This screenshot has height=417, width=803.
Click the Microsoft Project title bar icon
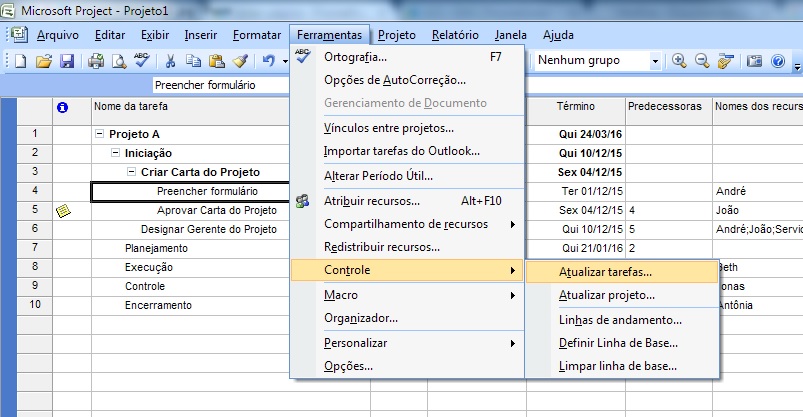click(8, 10)
